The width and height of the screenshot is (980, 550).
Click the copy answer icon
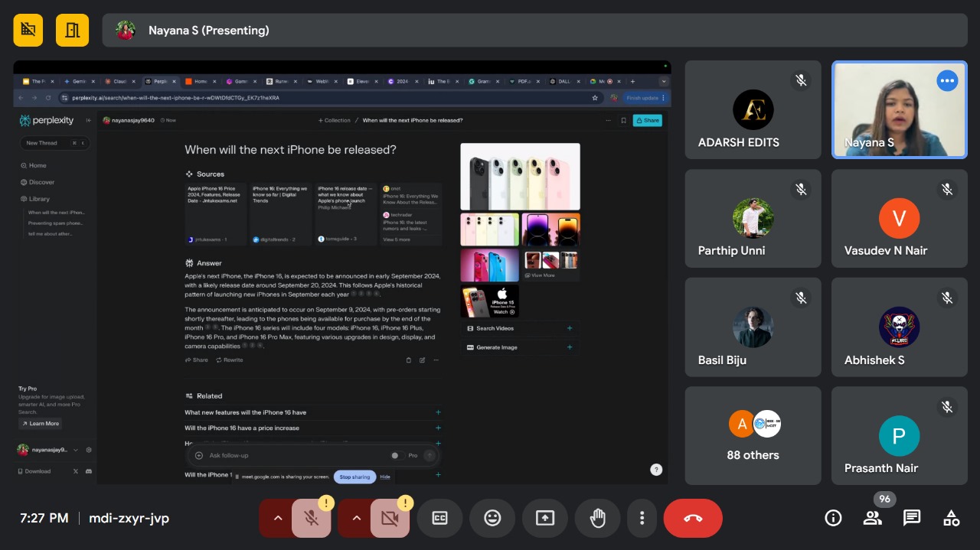pyautogui.click(x=408, y=360)
